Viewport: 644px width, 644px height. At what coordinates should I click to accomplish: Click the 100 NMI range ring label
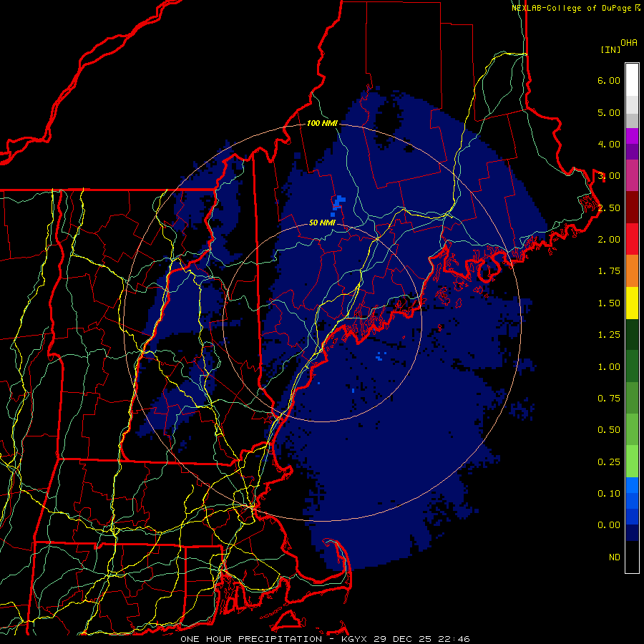point(322,123)
